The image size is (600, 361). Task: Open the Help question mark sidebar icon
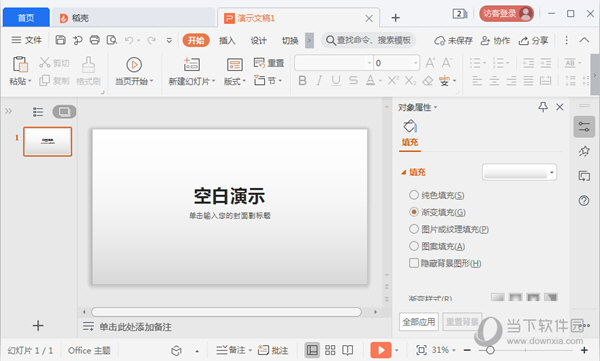(x=584, y=200)
